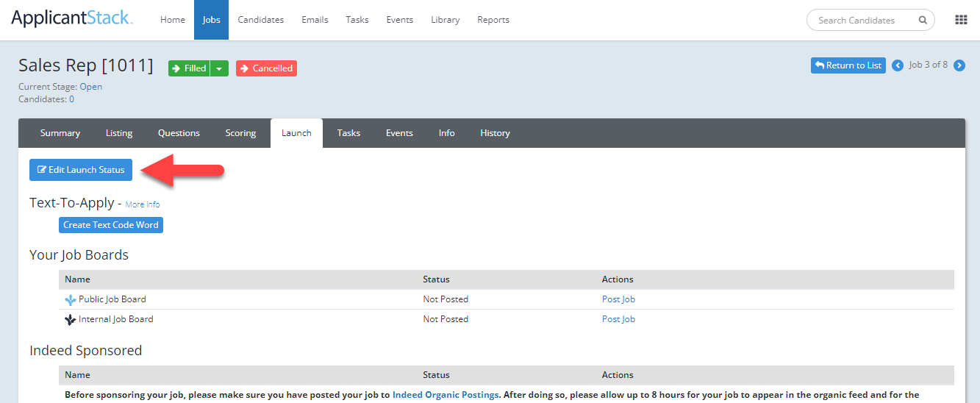Click the Candidates count 0 link
This screenshot has height=403, width=980.
(71, 99)
